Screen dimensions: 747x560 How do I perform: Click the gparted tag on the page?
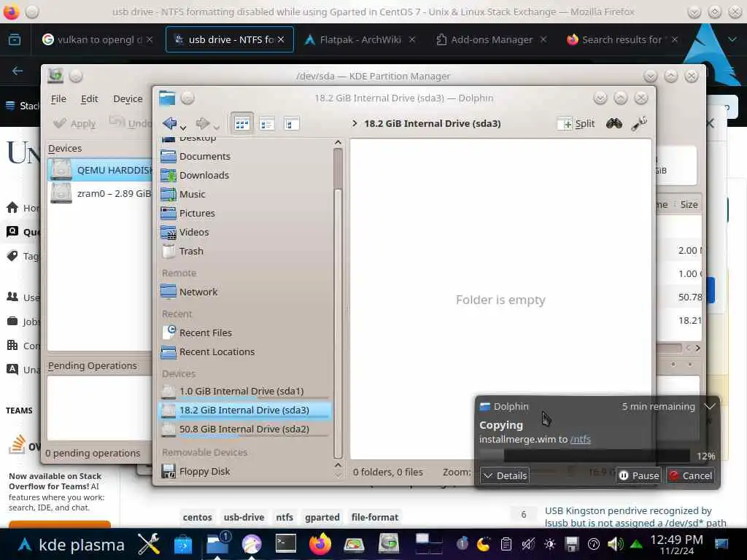322,517
